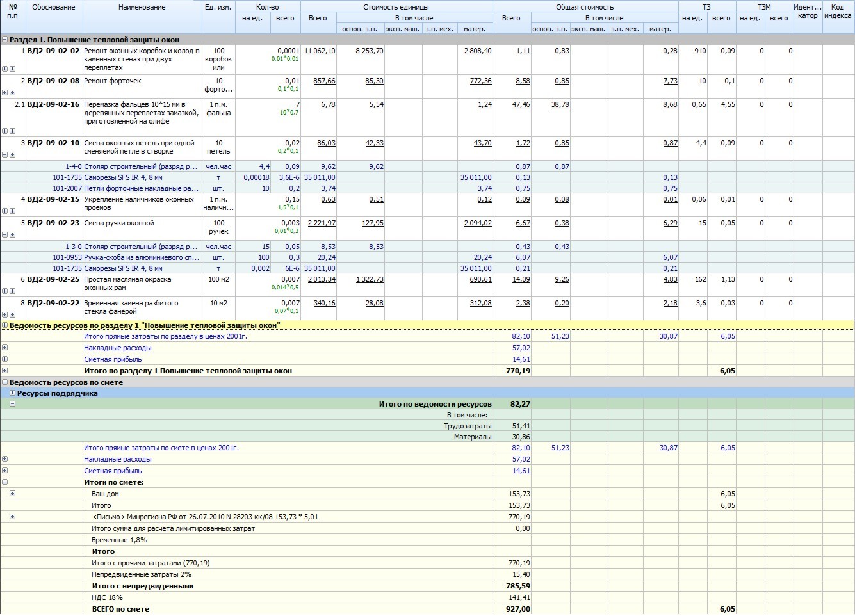Open the underlined unit cost 11 062,10
Viewport: 855px width, 616px height.
pos(320,51)
